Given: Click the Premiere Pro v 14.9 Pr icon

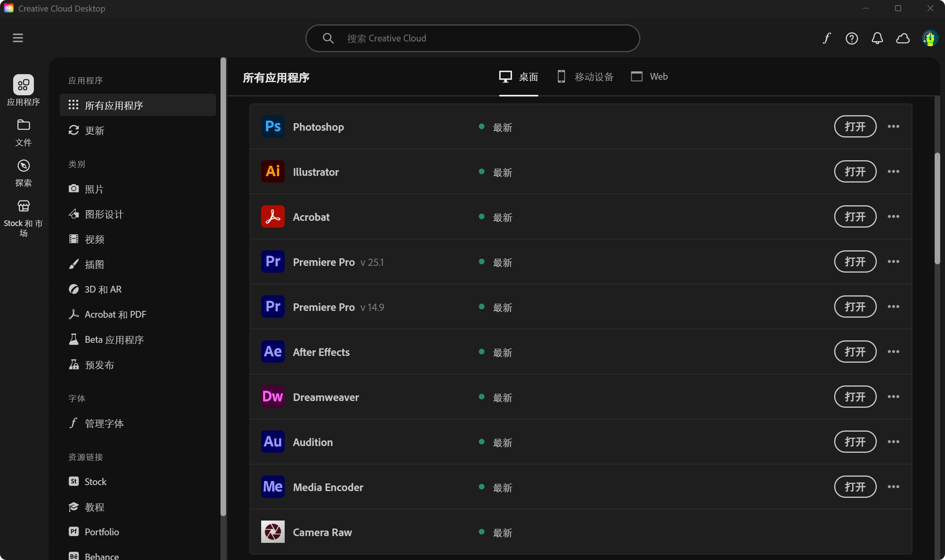Looking at the screenshot, I should (x=273, y=307).
